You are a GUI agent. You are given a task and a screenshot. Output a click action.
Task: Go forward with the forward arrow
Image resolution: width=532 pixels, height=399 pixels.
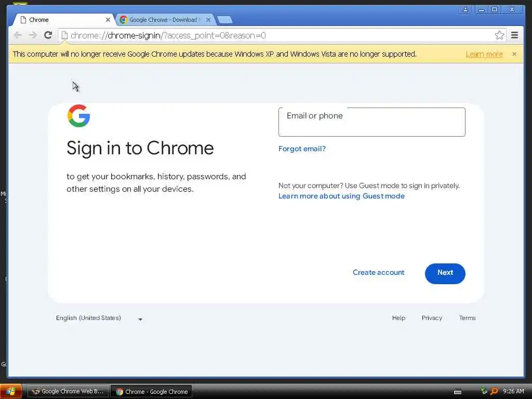point(33,35)
